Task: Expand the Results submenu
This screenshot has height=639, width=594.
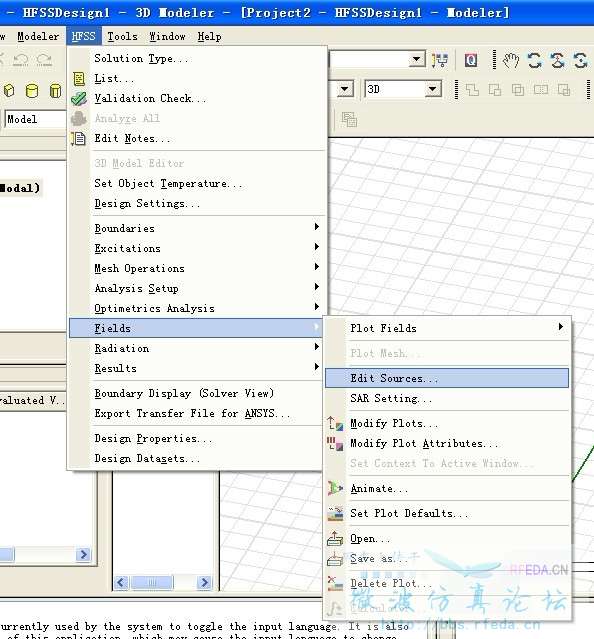Action: coord(196,368)
